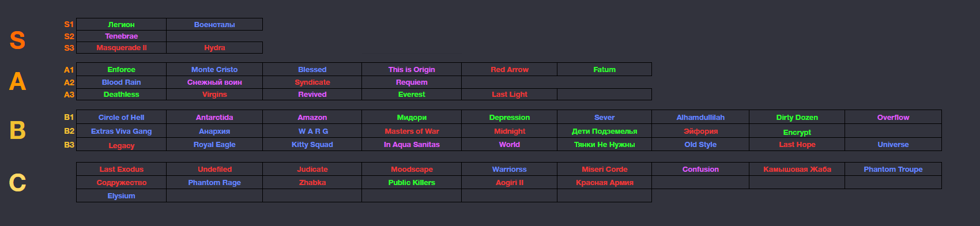Select the Alhamdullilah cell
The height and width of the screenshot is (226, 980).
click(x=700, y=117)
